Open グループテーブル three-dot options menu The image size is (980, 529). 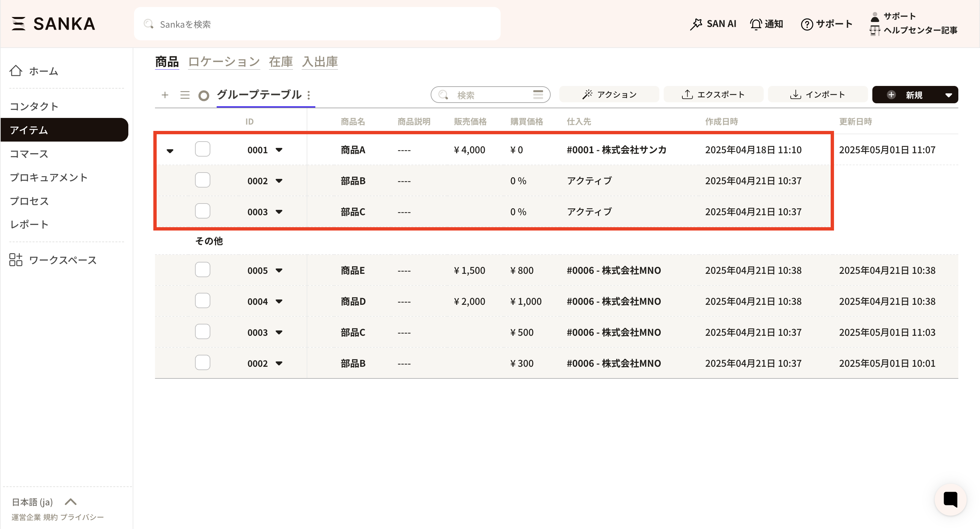pos(309,95)
